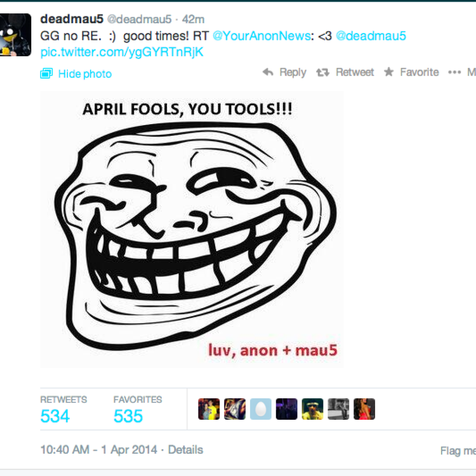The image size is (476, 476).
Task: Open deadmau5's profile avatar
Action: [x=15, y=34]
